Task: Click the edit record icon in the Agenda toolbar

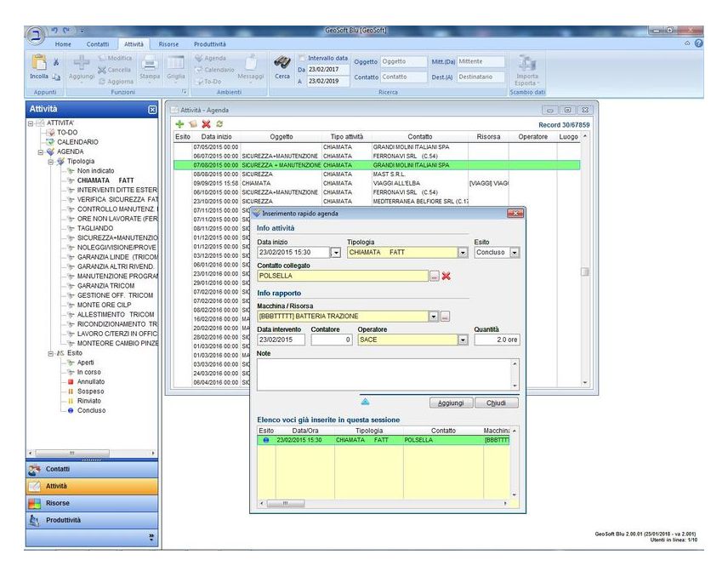Action: click(193, 124)
